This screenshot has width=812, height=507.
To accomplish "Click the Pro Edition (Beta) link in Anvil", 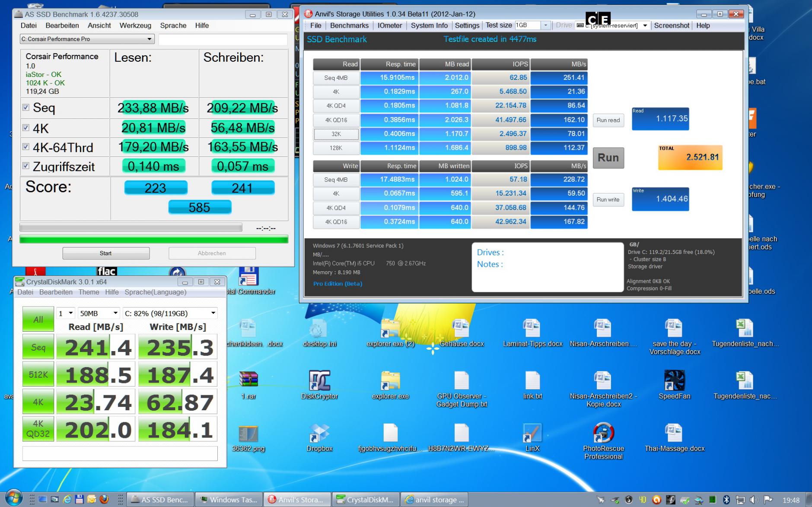I will [338, 284].
